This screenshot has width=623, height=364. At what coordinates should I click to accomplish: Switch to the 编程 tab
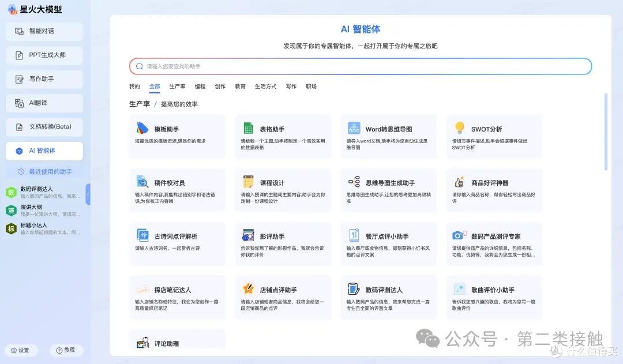coord(200,86)
